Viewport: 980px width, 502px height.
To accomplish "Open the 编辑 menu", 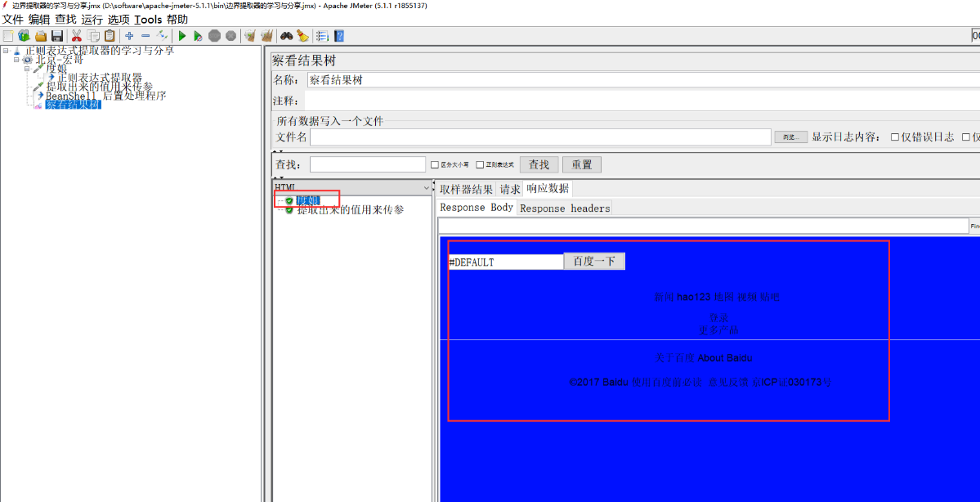I will click(38, 20).
